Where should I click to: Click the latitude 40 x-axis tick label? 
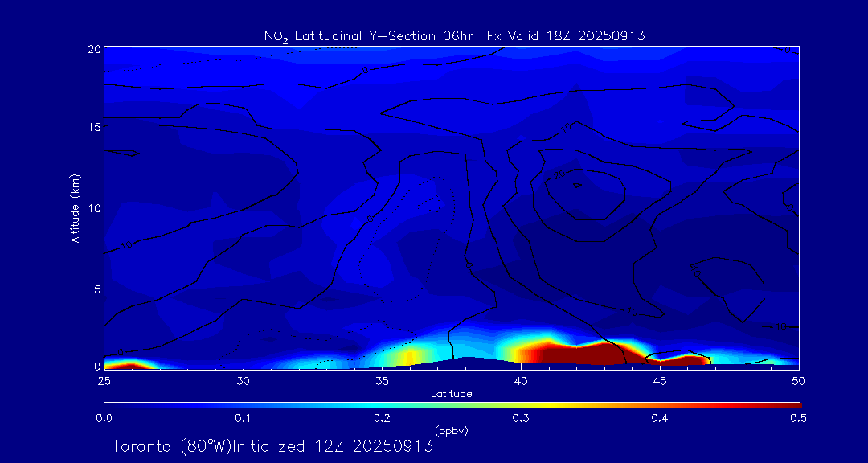pyautogui.click(x=521, y=379)
